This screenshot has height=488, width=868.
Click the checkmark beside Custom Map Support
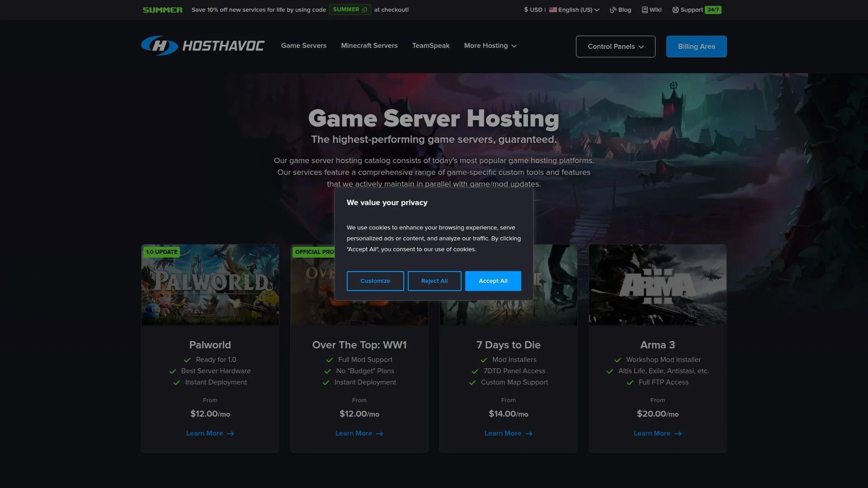pos(472,383)
